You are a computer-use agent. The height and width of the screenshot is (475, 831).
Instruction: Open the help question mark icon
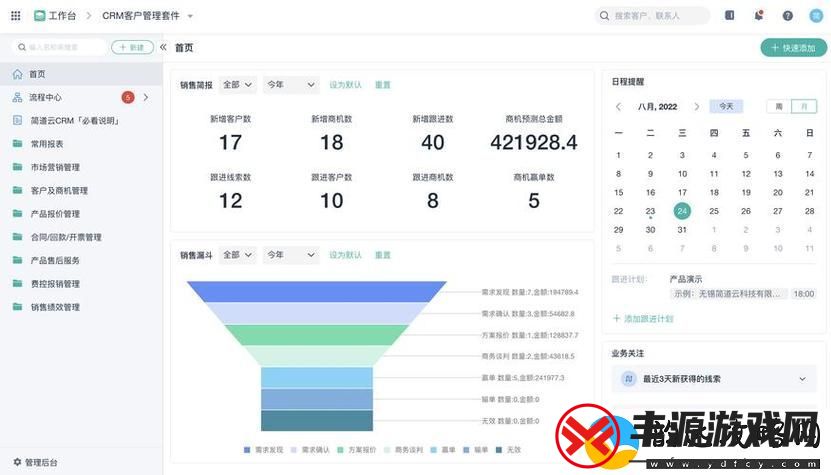(x=788, y=16)
